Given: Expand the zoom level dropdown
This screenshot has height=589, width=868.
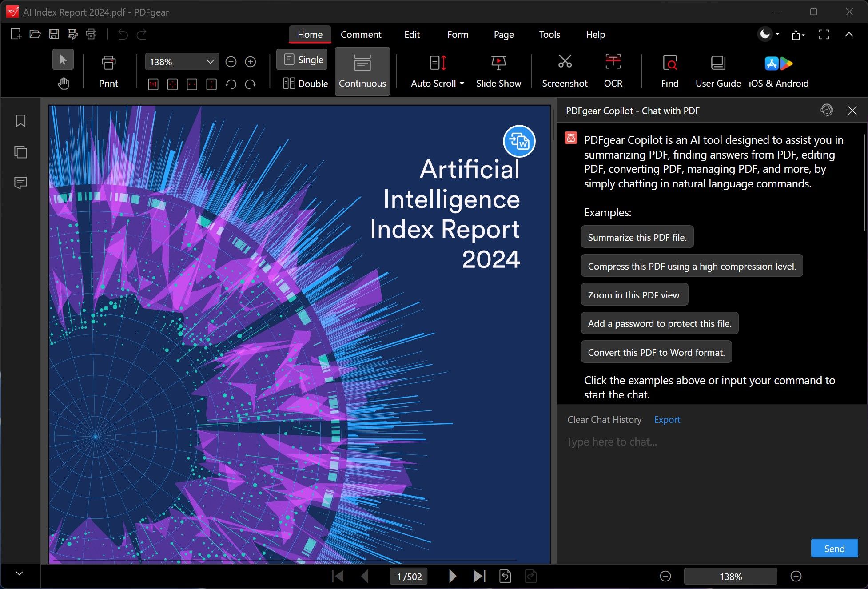Looking at the screenshot, I should (x=210, y=62).
